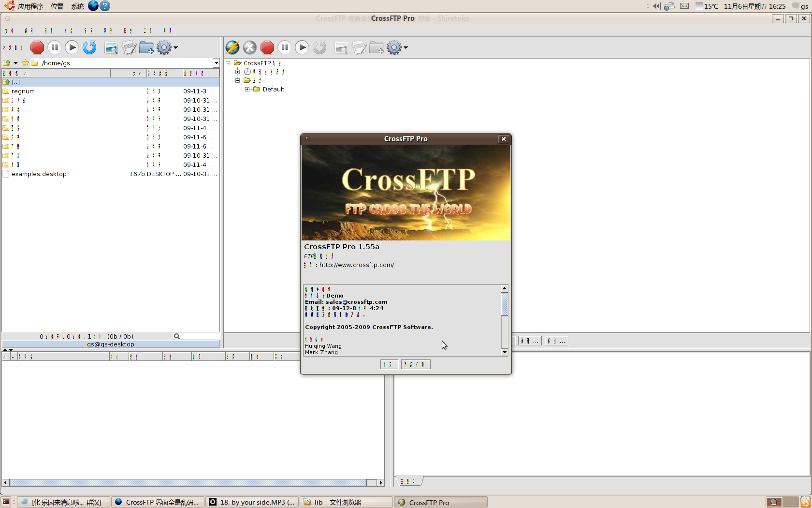Viewport: 812px width, 508px height.
Task: Go up a directory with green arrow icon
Action: click(x=7, y=63)
